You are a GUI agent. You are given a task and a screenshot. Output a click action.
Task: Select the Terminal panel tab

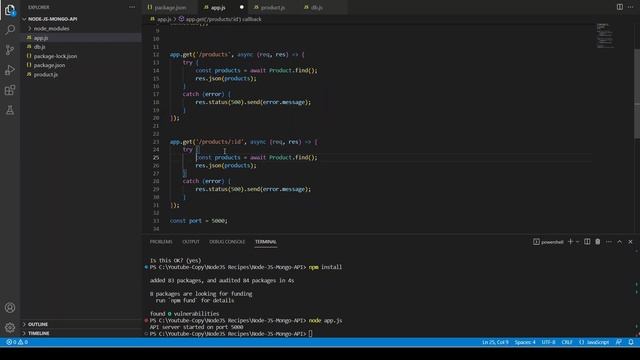point(266,242)
